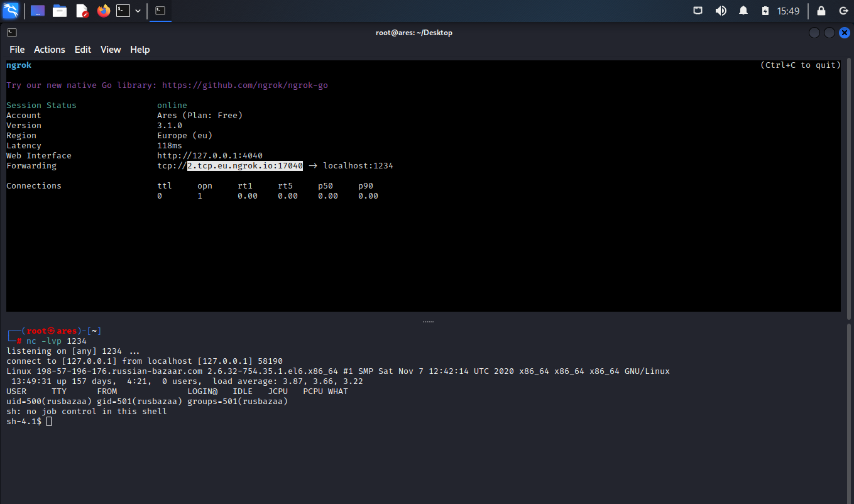The width and height of the screenshot is (854, 504).
Task: Open the Edit menu
Action: click(83, 50)
